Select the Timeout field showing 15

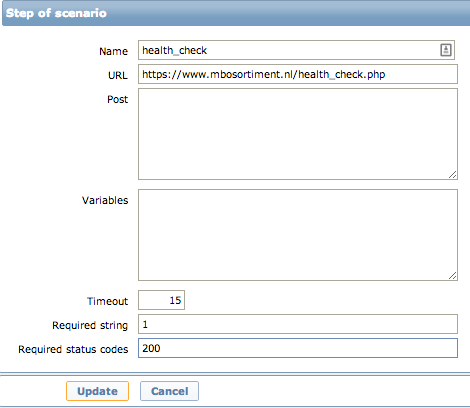coord(161,300)
